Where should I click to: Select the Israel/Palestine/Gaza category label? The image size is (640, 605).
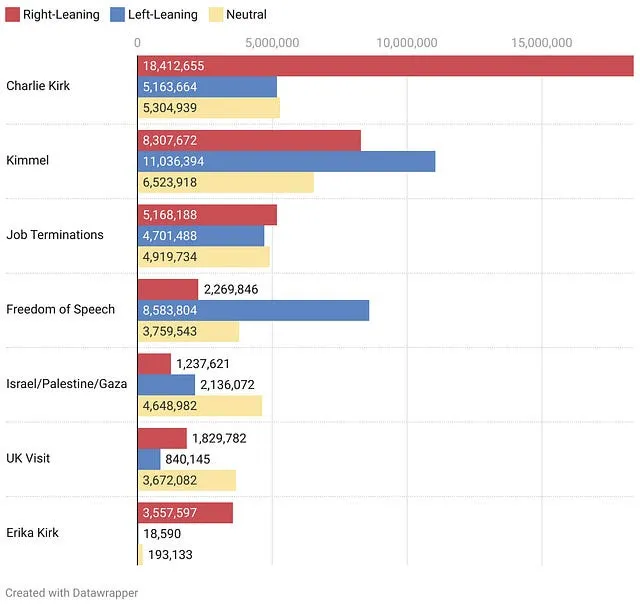[x=66, y=384]
